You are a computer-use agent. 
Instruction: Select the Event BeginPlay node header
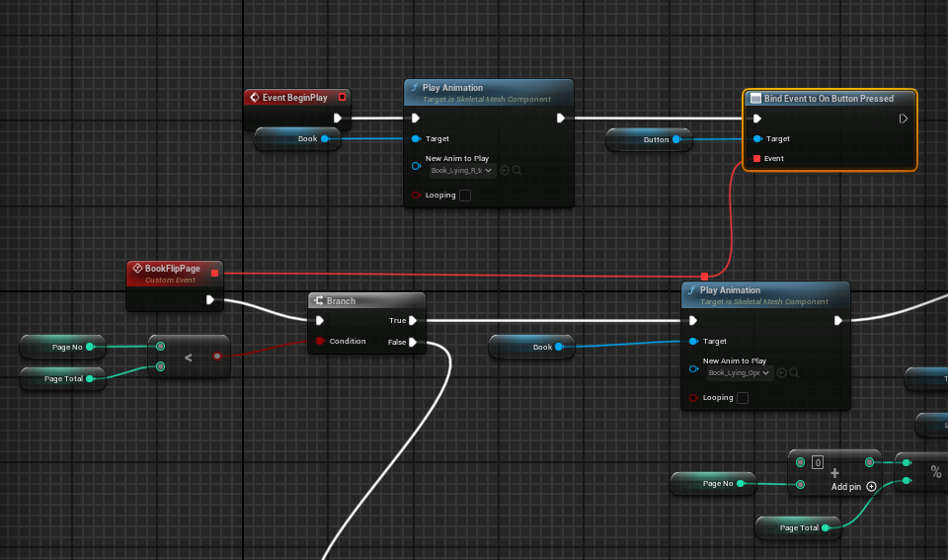pyautogui.click(x=296, y=98)
